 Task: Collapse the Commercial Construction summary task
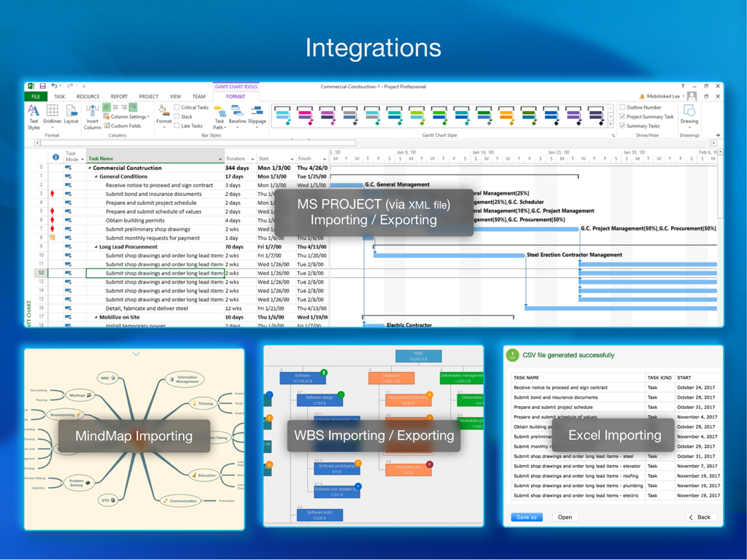(x=90, y=167)
